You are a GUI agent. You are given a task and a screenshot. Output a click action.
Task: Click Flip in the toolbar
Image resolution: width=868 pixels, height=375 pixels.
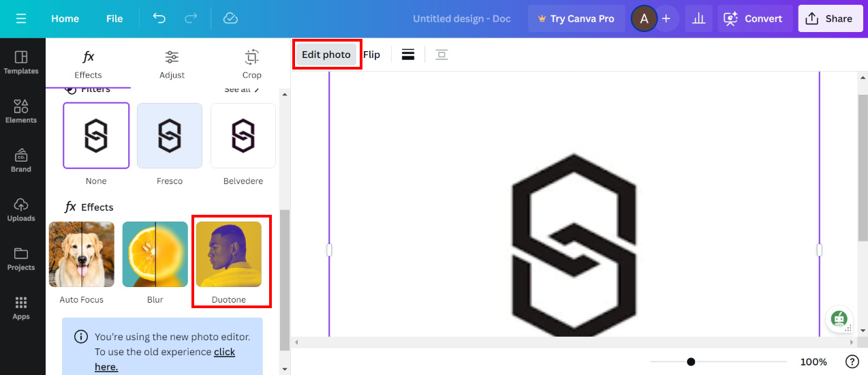coord(371,55)
